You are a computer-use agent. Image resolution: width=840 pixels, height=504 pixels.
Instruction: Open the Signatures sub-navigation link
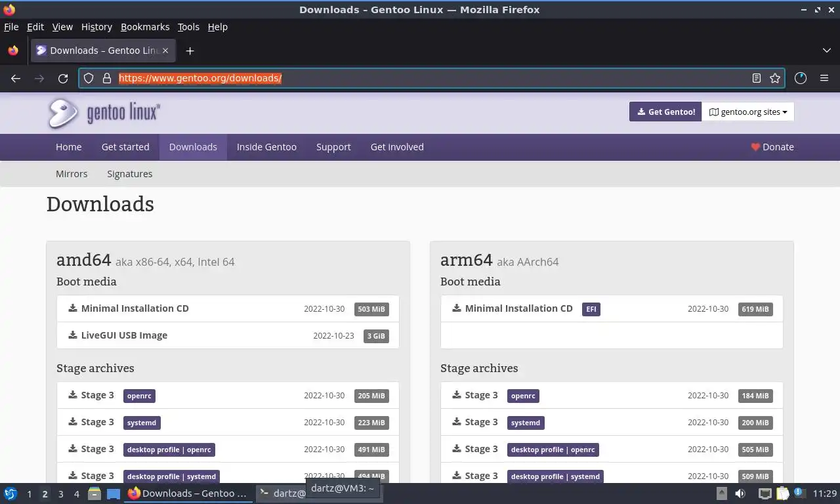pyautogui.click(x=130, y=174)
